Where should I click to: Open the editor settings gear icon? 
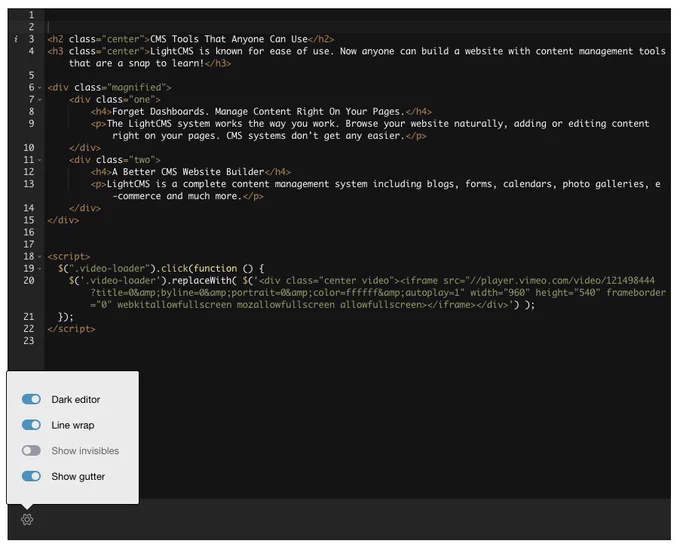click(x=27, y=519)
